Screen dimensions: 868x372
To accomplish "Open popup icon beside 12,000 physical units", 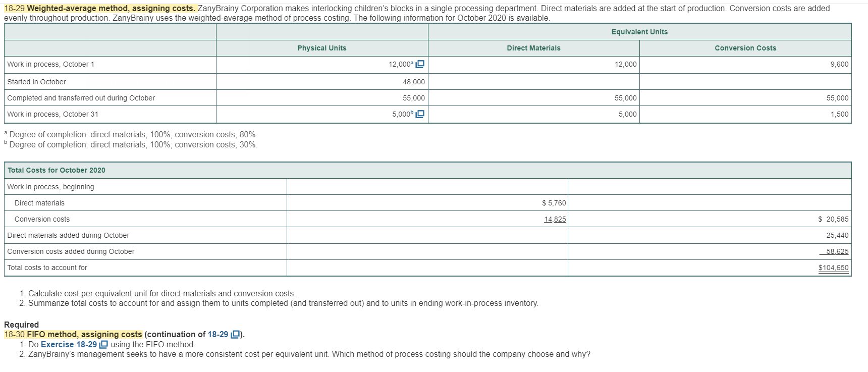I will tap(419, 64).
